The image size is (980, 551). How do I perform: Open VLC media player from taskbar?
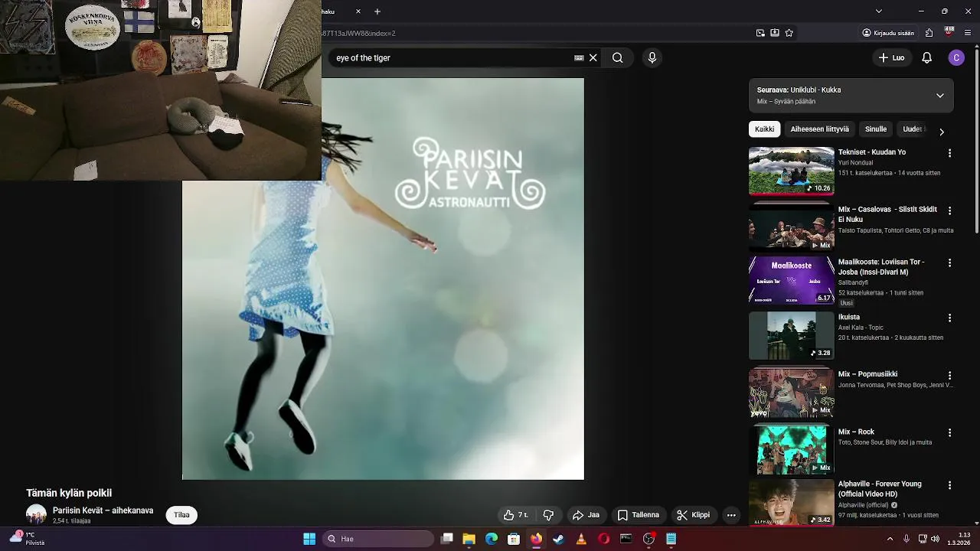click(581, 539)
